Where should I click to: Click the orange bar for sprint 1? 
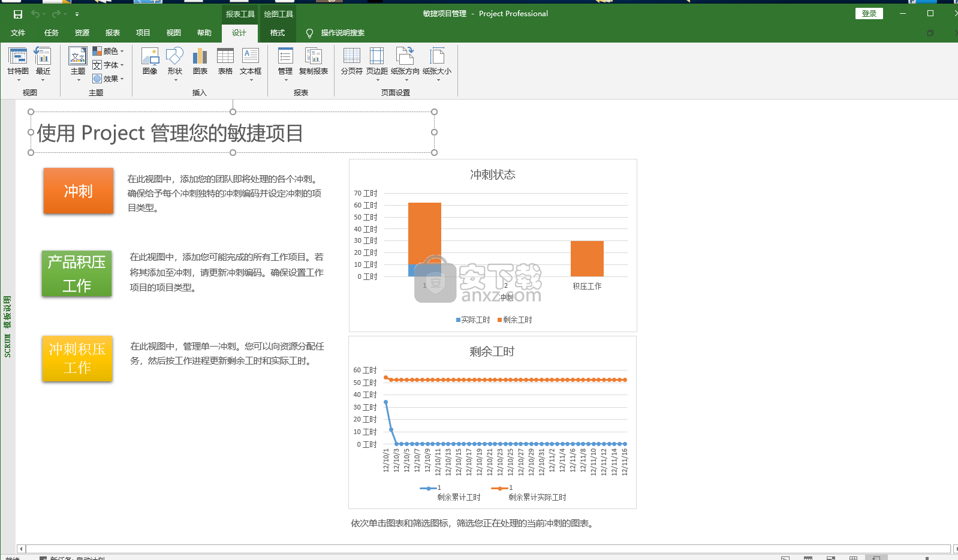424,233
